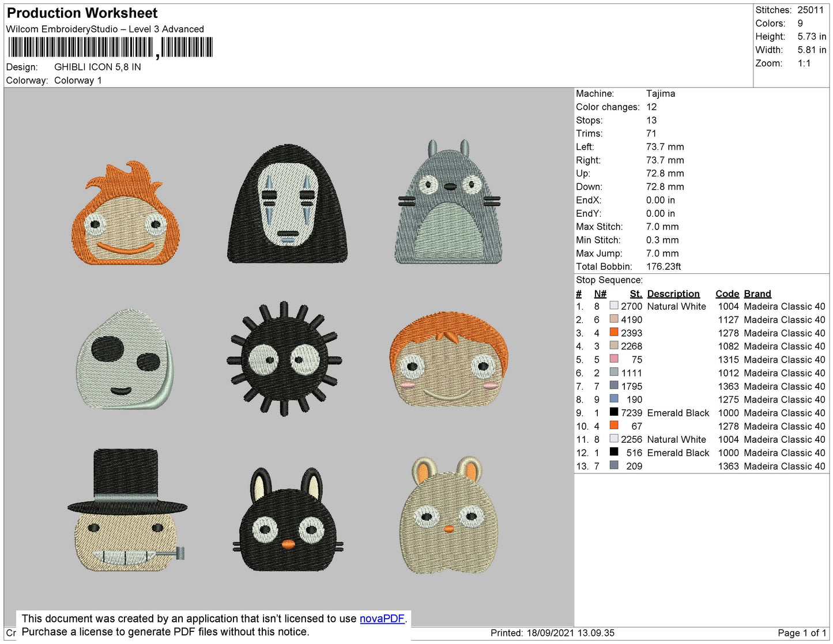
Task: Click the 'Production Worksheet' title
Action: [x=82, y=13]
